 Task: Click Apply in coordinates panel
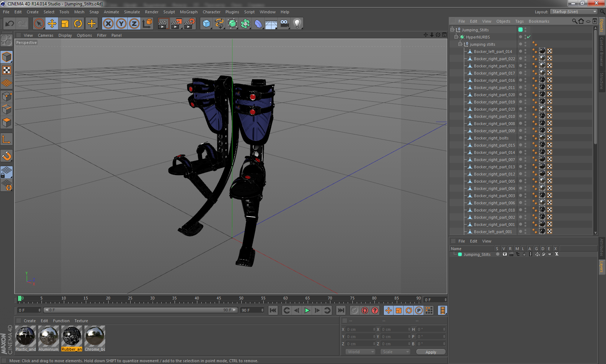pos(431,352)
